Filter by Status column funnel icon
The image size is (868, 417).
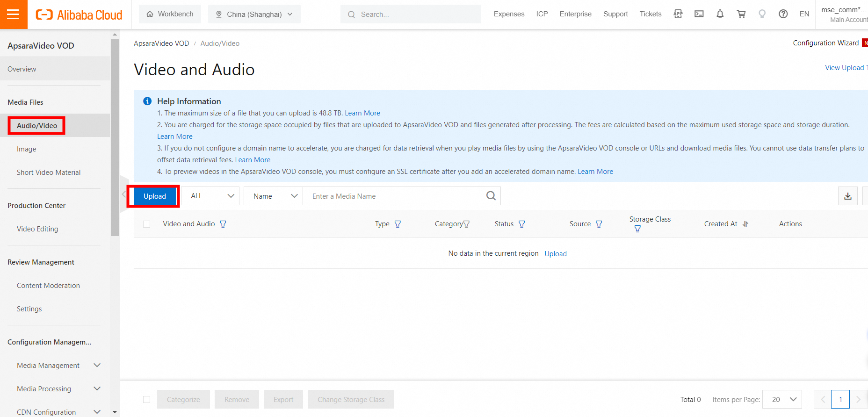point(522,224)
